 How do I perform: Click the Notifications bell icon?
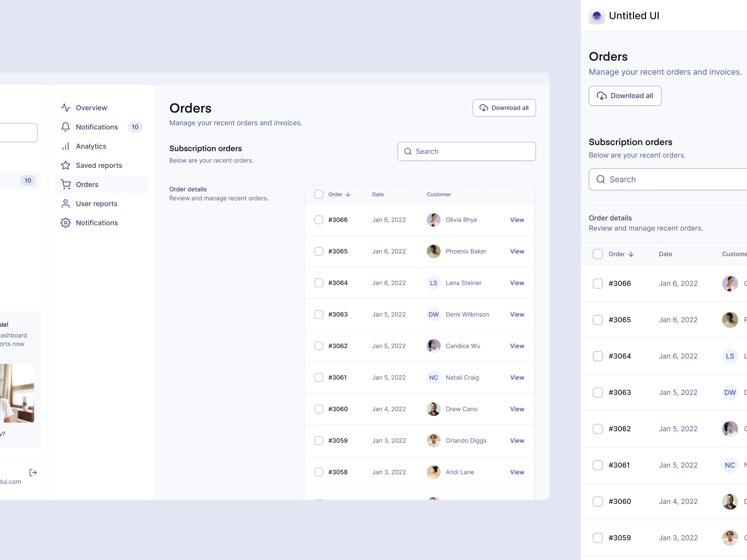(x=65, y=127)
